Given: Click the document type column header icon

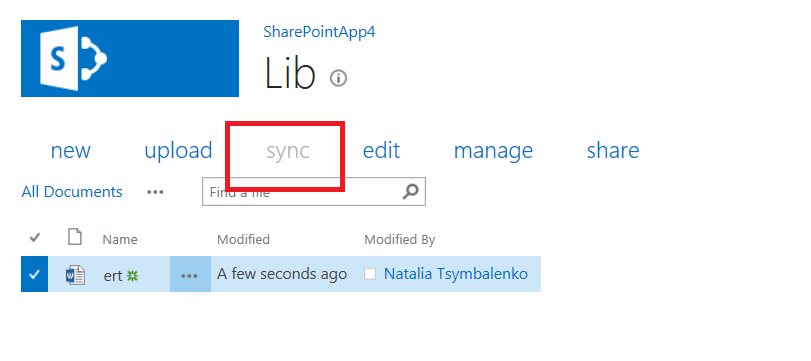Looking at the screenshot, I should pos(76,237).
